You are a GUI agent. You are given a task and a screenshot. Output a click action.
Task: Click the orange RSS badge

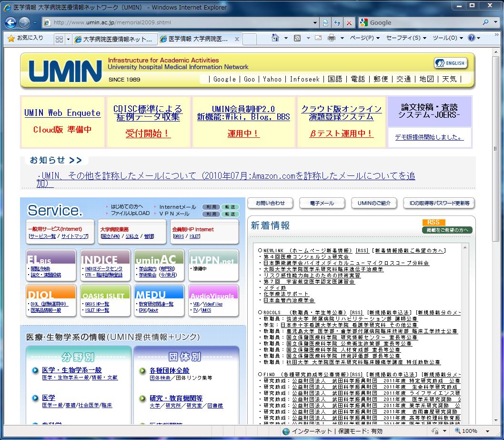[433, 222]
